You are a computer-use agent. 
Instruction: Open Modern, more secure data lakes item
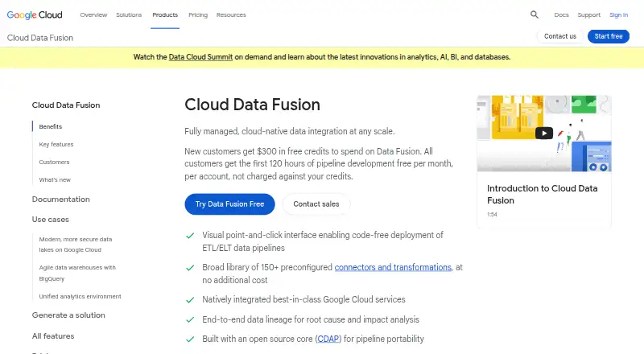point(76,245)
